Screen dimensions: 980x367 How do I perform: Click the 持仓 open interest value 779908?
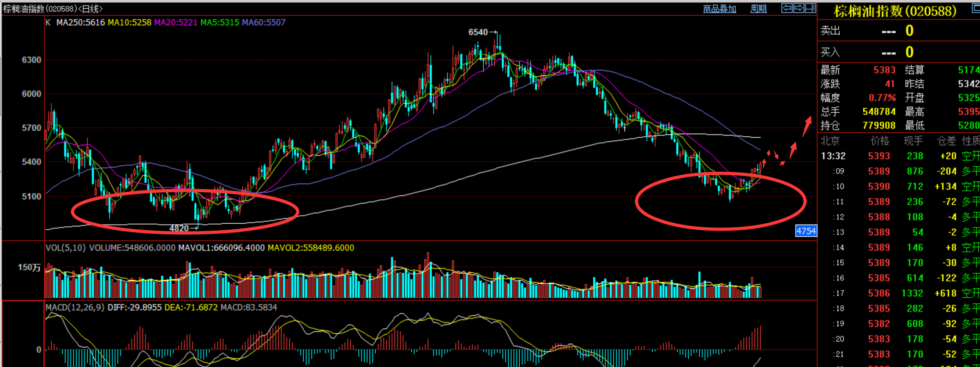click(x=879, y=126)
